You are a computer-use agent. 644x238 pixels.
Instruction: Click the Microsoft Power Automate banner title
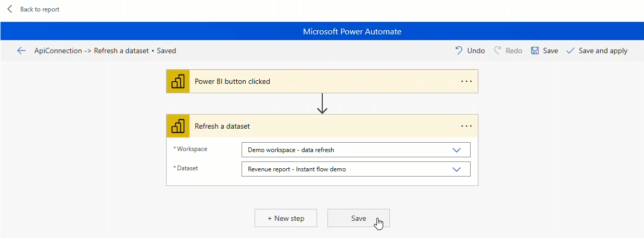coord(352,31)
